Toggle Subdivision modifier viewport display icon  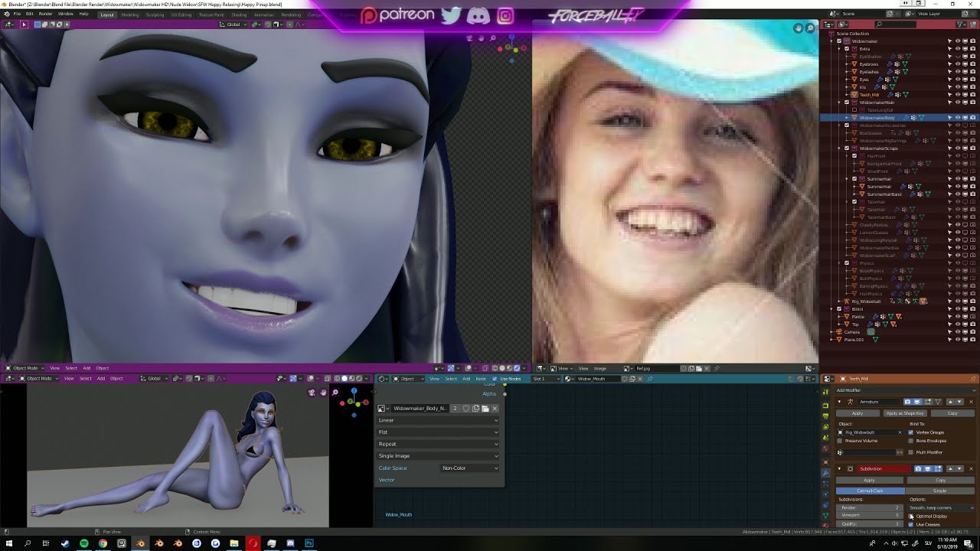point(928,468)
